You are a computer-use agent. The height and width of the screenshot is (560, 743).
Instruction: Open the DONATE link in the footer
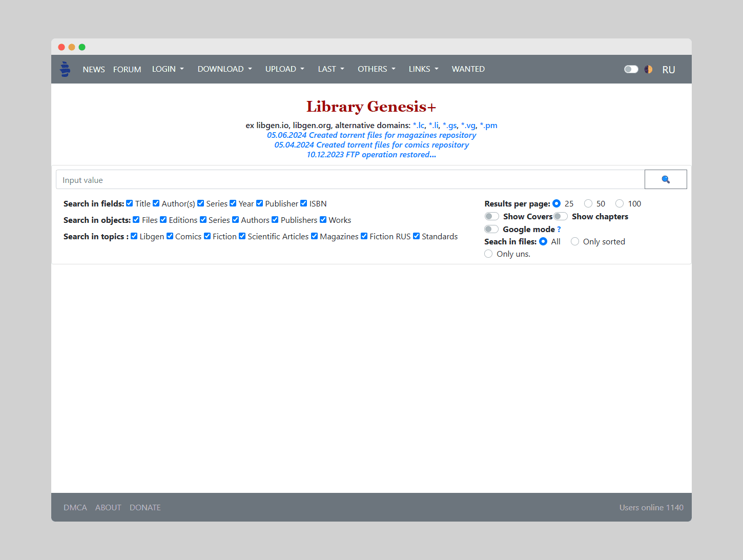pyautogui.click(x=145, y=507)
